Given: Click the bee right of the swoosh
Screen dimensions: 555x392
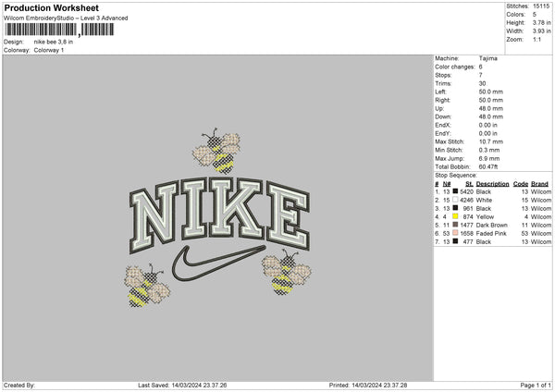Looking at the screenshot, I should click(x=287, y=272).
